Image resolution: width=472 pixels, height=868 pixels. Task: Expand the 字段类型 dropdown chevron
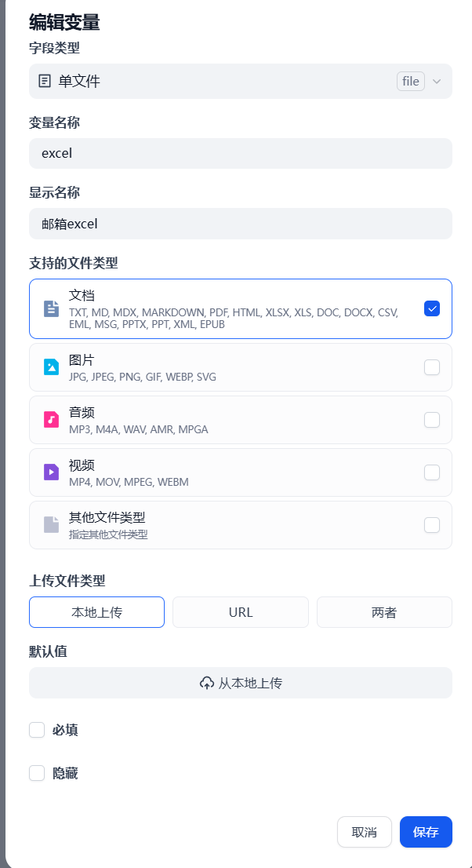437,81
